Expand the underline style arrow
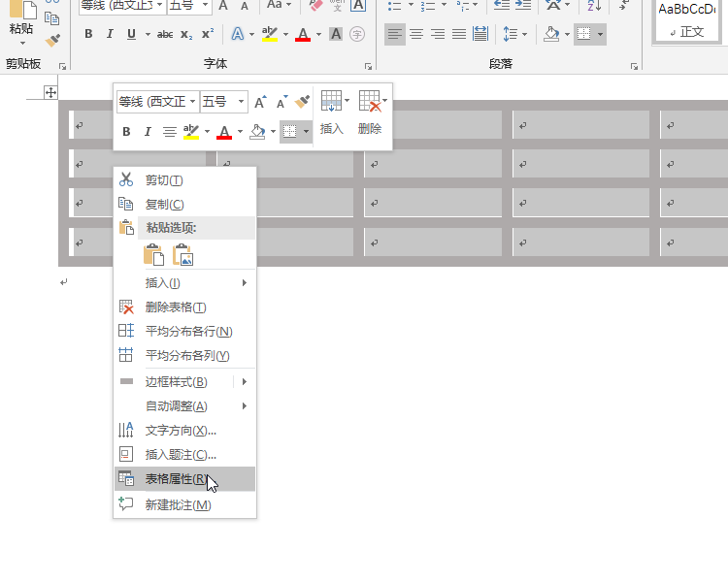The height and width of the screenshot is (582, 728). click(148, 34)
